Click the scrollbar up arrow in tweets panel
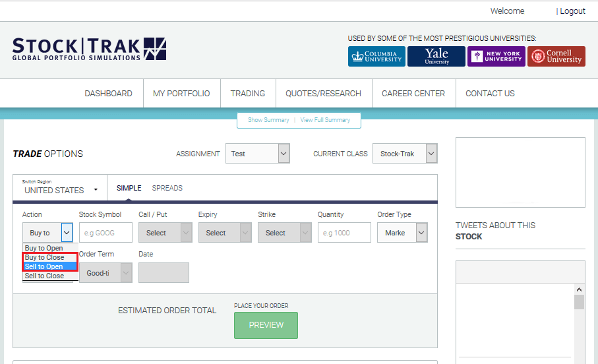The height and width of the screenshot is (364, 598). [580, 289]
